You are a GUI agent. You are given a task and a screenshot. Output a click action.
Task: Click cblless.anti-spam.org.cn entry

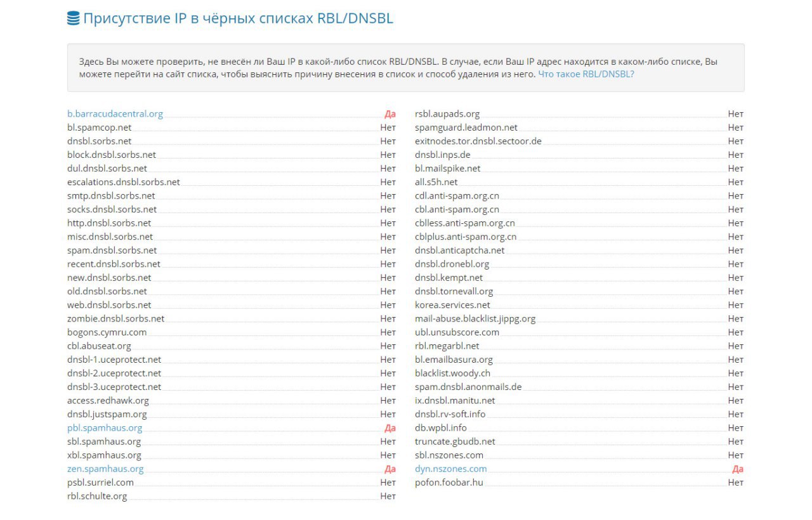click(465, 223)
